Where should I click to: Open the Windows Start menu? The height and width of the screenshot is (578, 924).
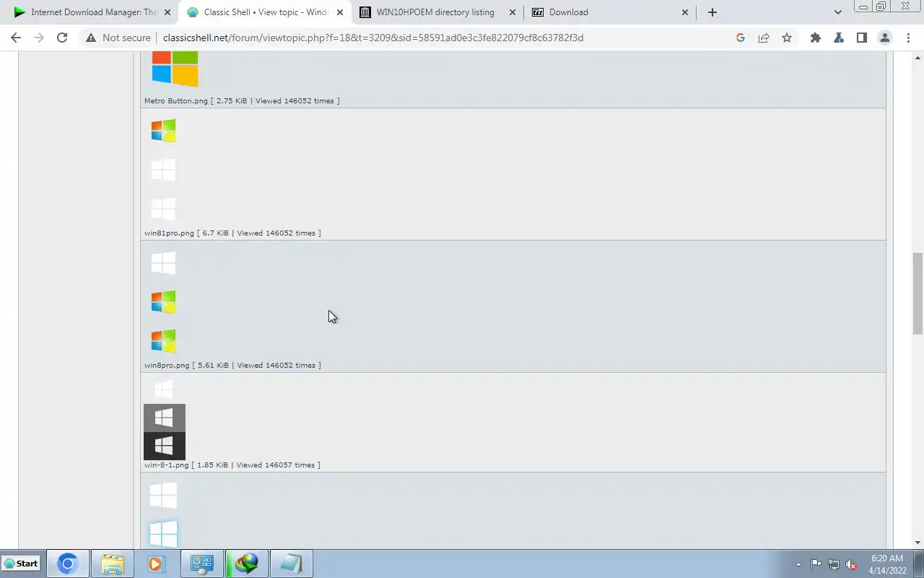pos(21,564)
